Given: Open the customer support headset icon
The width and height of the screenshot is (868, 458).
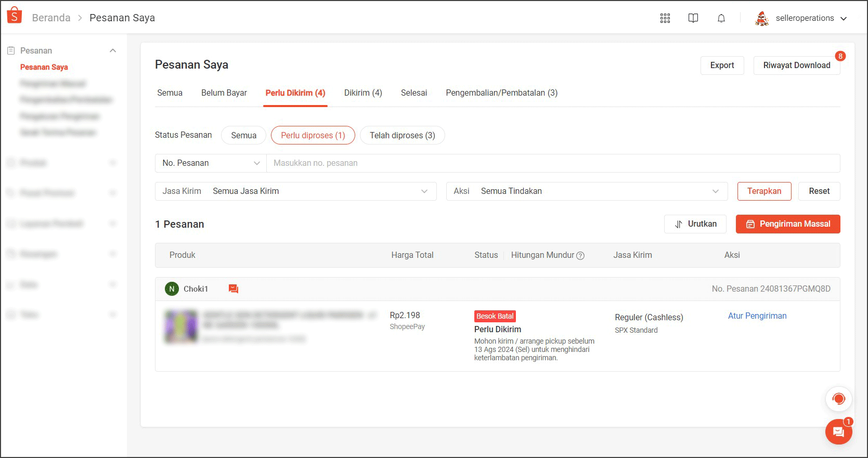Looking at the screenshot, I should (x=838, y=399).
